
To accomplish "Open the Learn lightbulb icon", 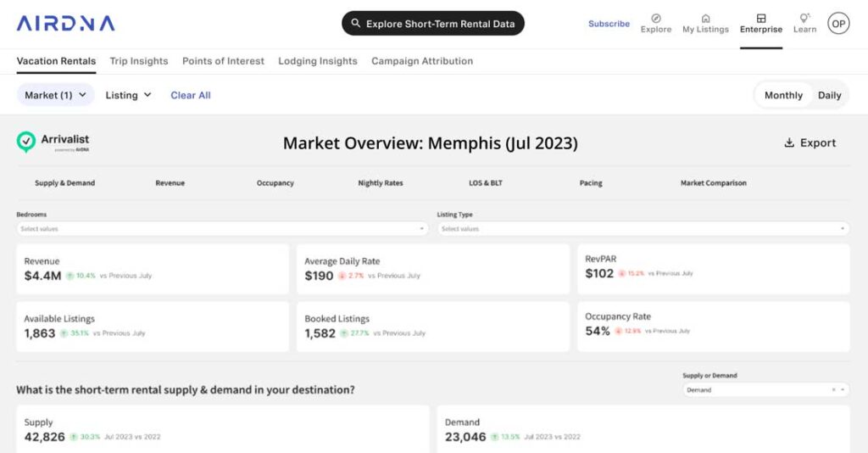I will coord(804,19).
